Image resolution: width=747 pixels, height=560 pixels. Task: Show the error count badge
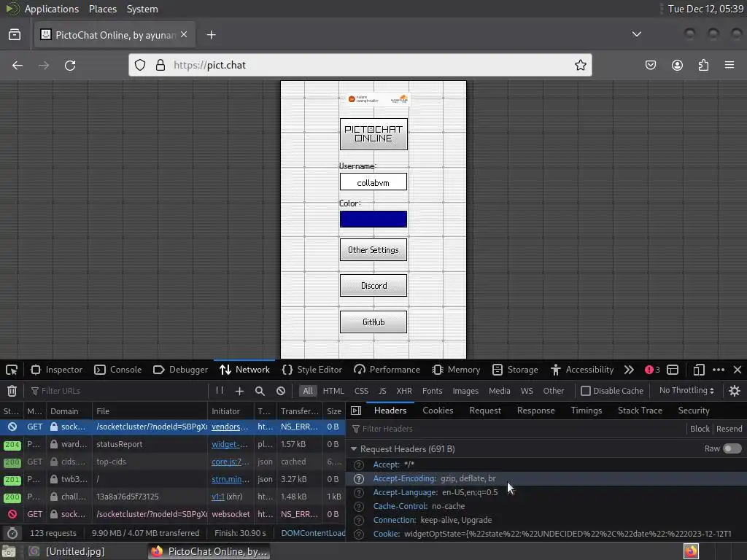[652, 370]
